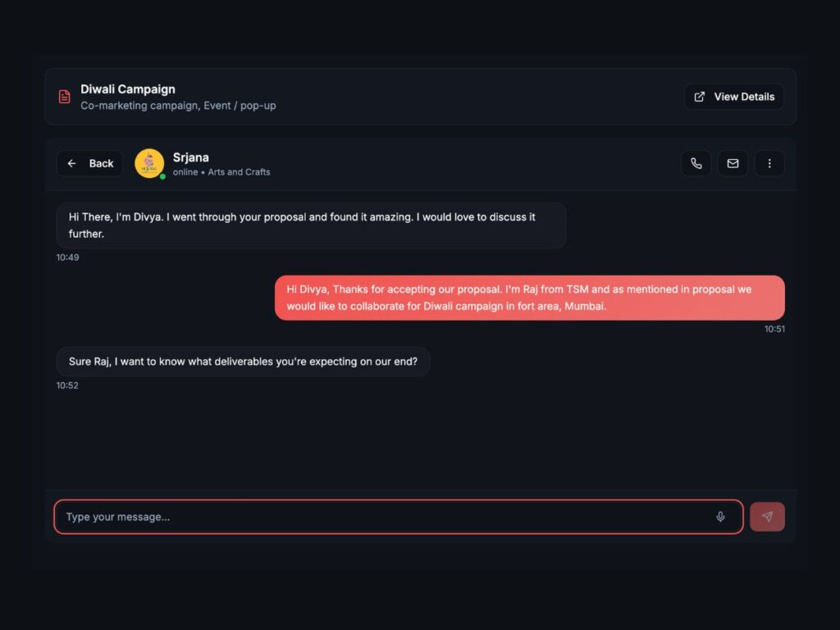Viewport: 840px width, 630px height.
Task: Click the View Details button
Action: [734, 97]
